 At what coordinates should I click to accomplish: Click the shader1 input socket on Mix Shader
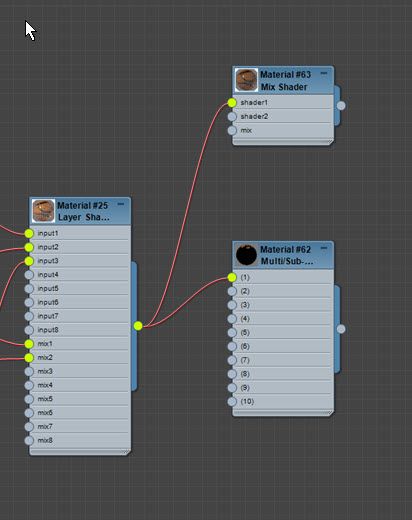point(232,103)
